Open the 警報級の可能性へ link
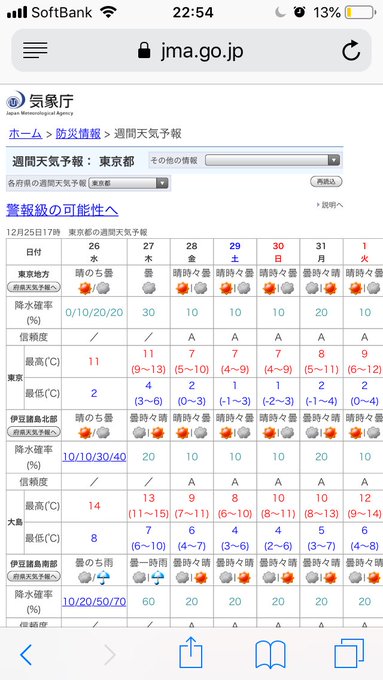 coord(62,210)
